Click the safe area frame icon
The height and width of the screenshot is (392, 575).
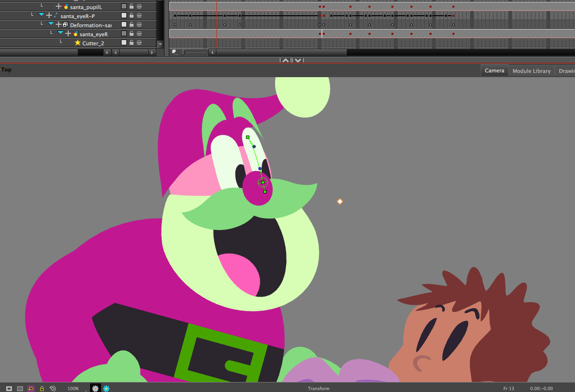coord(20,389)
